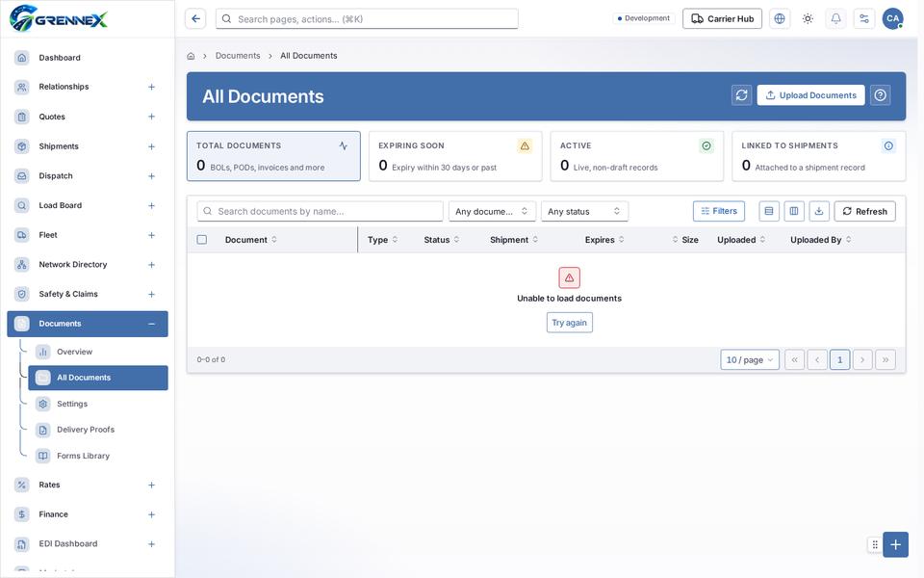Screen dimensions: 924x578
Task: Click the Documents breadcrumb link
Action: point(238,56)
